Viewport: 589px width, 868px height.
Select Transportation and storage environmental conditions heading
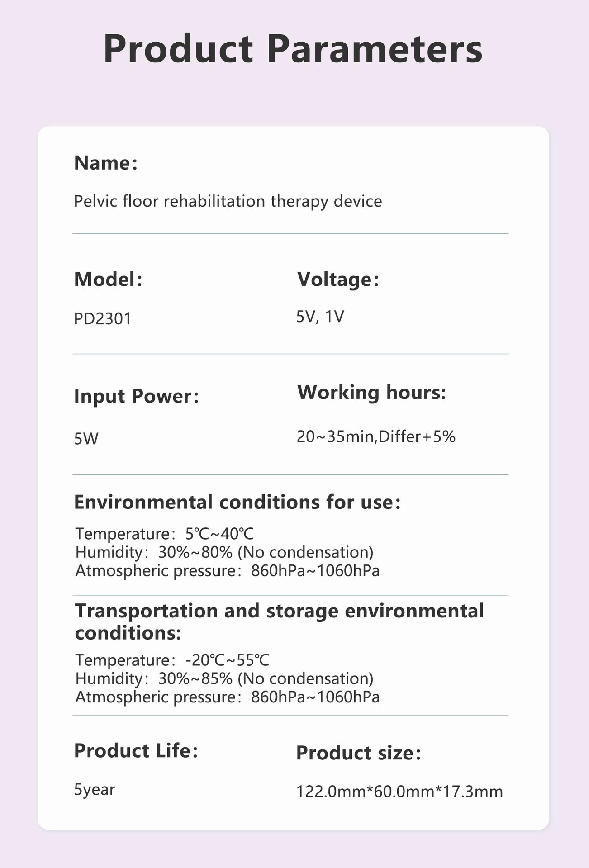[280, 621]
